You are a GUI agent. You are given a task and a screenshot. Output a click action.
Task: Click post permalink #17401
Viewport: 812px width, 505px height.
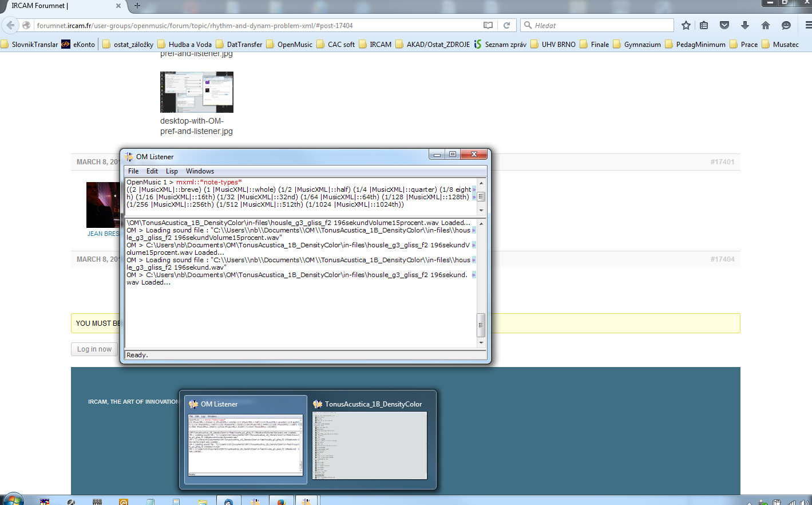click(x=722, y=162)
